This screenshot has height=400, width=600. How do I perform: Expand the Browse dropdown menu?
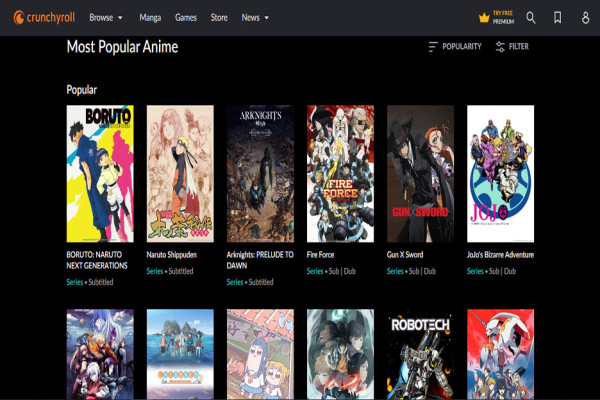(x=106, y=18)
